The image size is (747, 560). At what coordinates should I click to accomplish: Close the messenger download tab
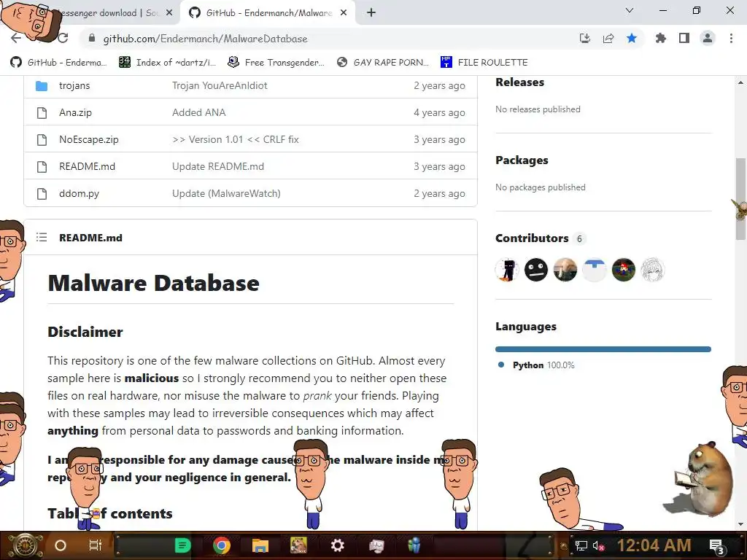pos(169,13)
